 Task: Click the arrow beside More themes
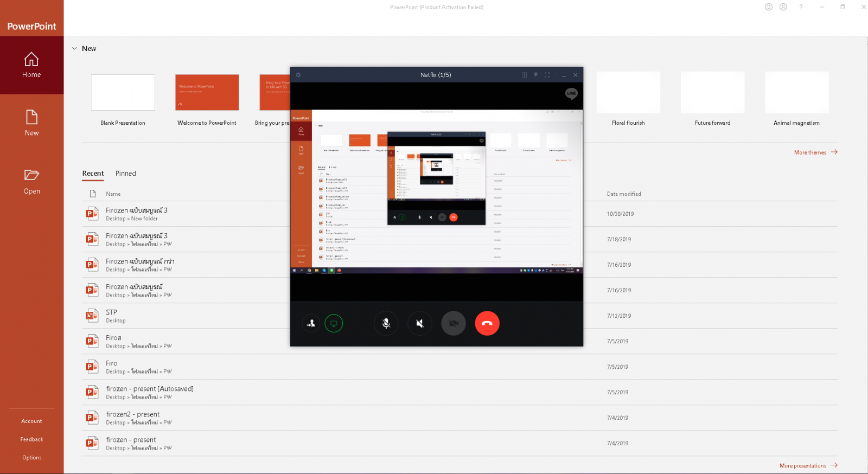pos(834,152)
